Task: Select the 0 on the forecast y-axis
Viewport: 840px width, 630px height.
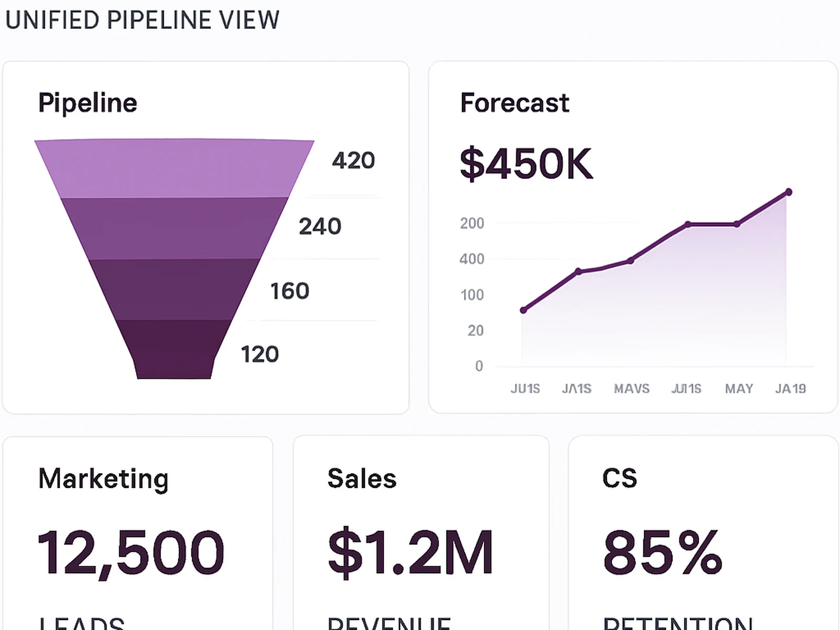Action: pyautogui.click(x=479, y=366)
